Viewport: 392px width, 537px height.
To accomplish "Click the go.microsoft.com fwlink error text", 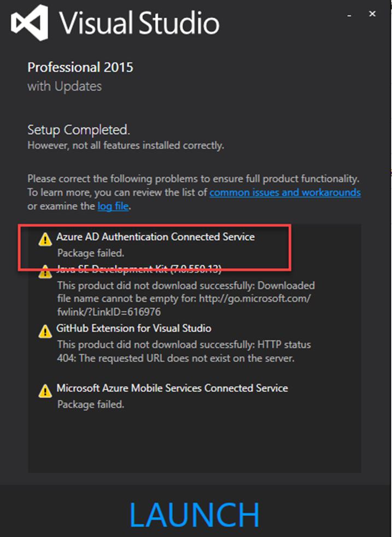I will pos(186,299).
